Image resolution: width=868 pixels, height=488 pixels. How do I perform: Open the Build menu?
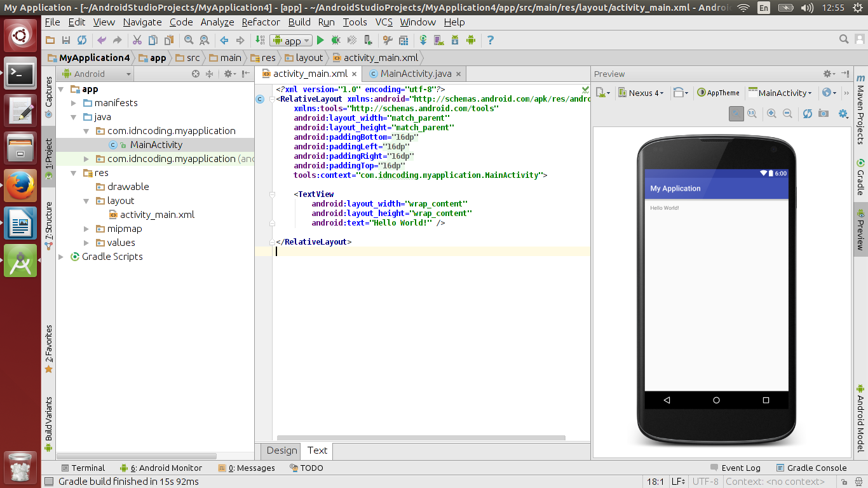299,22
